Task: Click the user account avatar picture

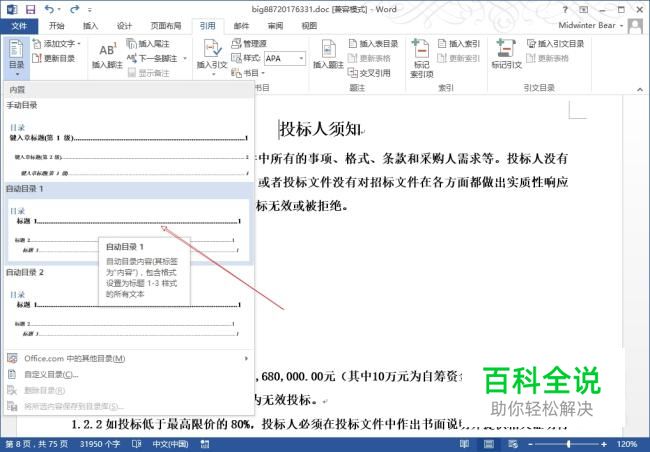Action: pos(635,26)
